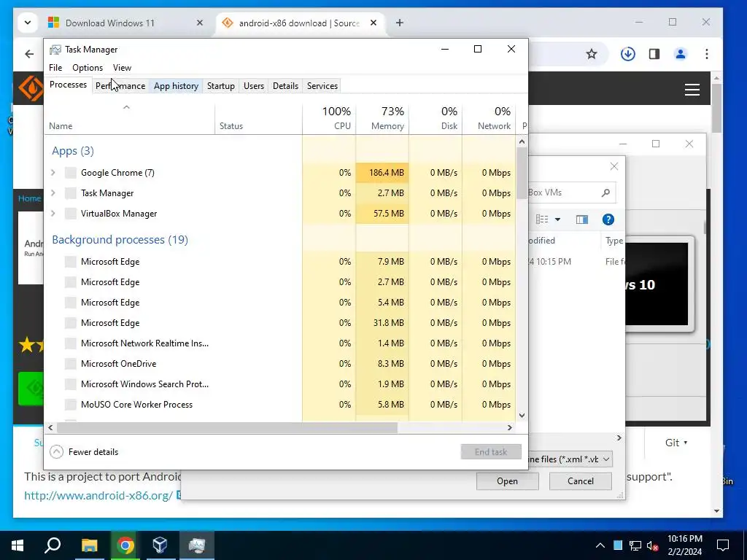Open view options dropdown arrow in dialog
This screenshot has height=560, width=747.
point(557,219)
